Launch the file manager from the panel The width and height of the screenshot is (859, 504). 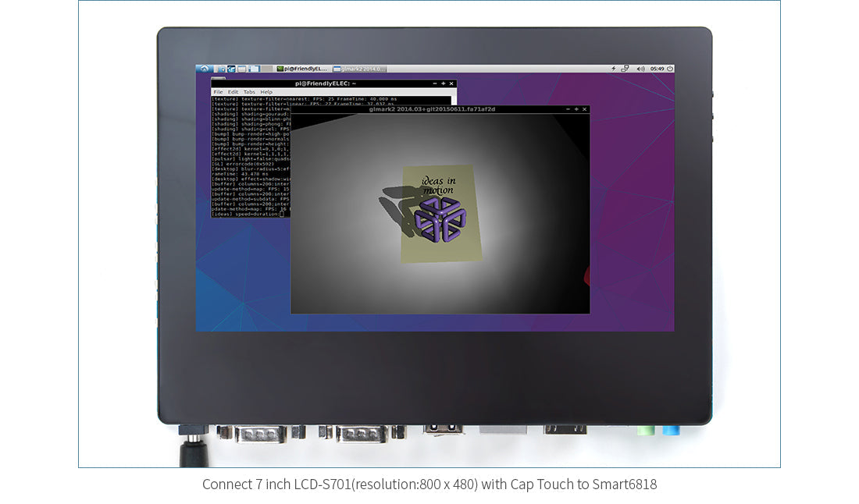220,69
